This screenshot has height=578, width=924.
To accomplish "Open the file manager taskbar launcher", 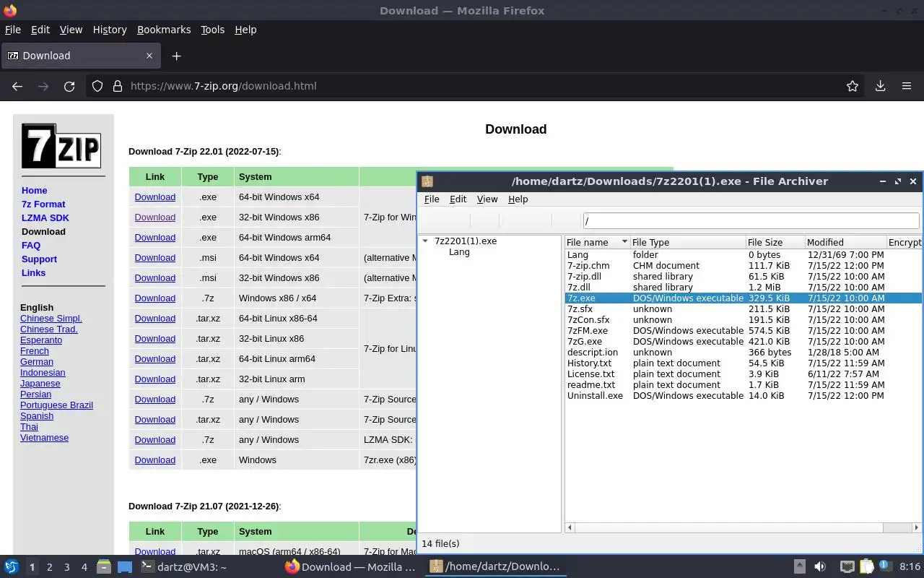I will pyautogui.click(x=104, y=566).
